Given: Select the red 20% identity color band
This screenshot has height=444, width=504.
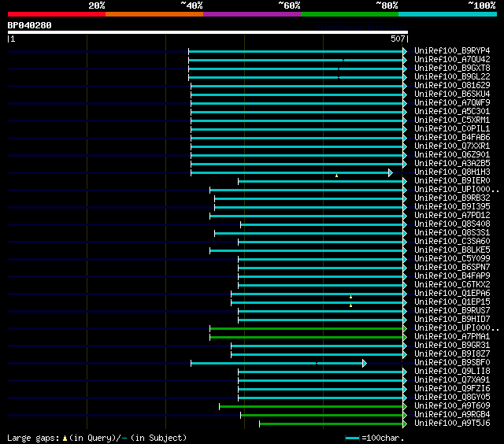Looking at the screenshot, I should (x=57, y=14).
